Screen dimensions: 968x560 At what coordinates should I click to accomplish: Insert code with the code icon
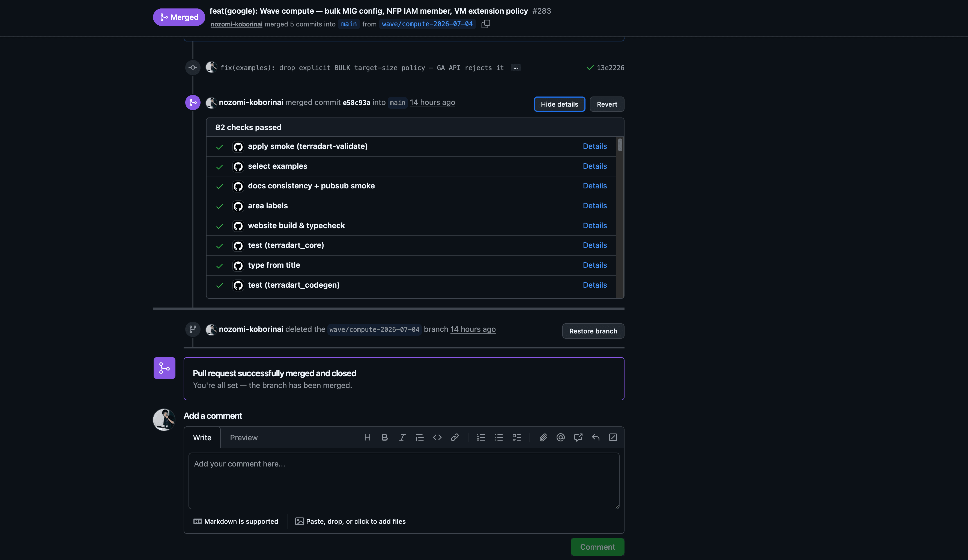pyautogui.click(x=437, y=438)
